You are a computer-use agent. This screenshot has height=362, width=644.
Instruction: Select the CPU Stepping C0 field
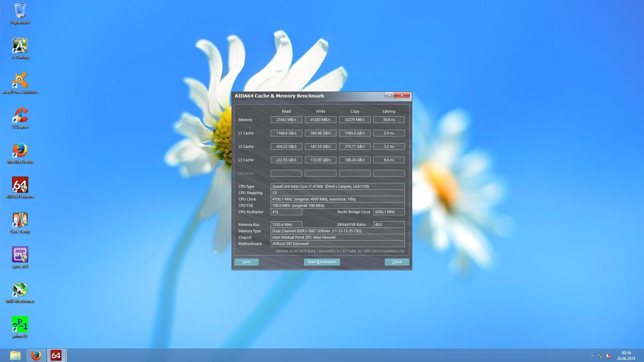click(x=337, y=193)
